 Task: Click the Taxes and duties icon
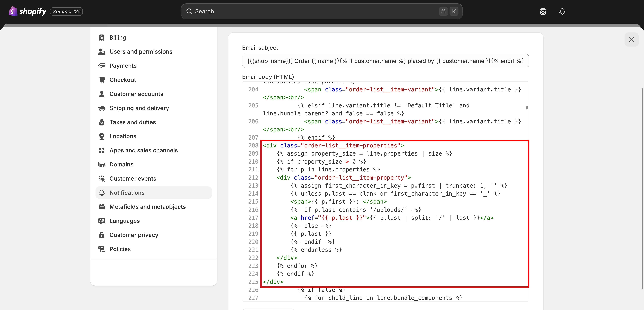point(102,122)
